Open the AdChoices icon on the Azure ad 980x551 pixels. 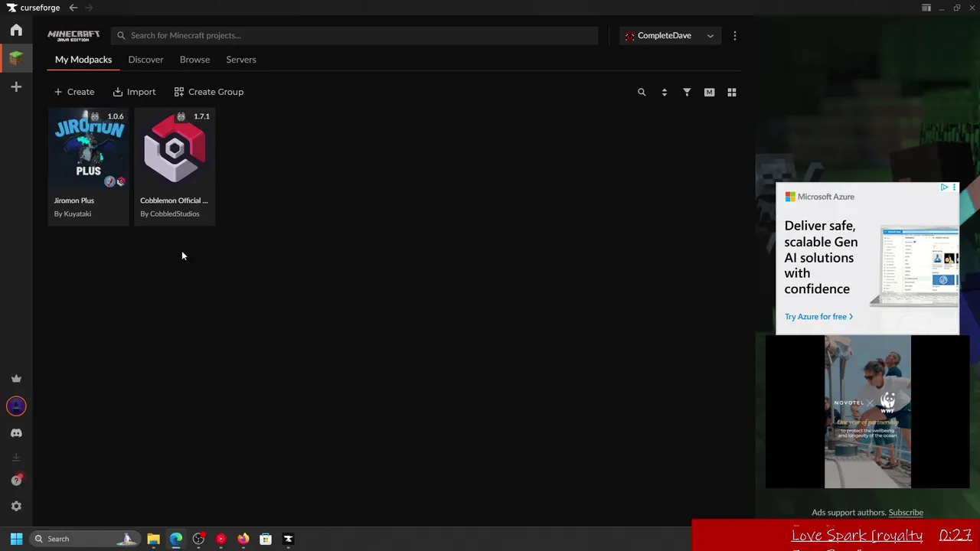click(x=945, y=187)
